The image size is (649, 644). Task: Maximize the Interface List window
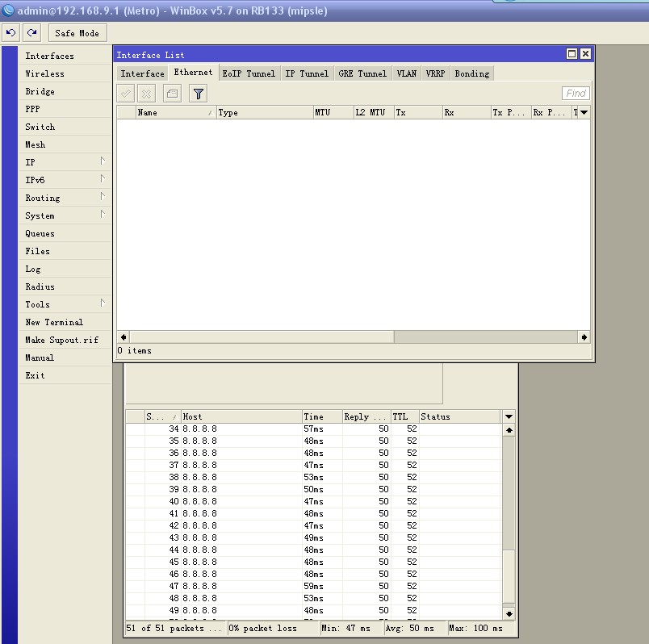click(572, 54)
